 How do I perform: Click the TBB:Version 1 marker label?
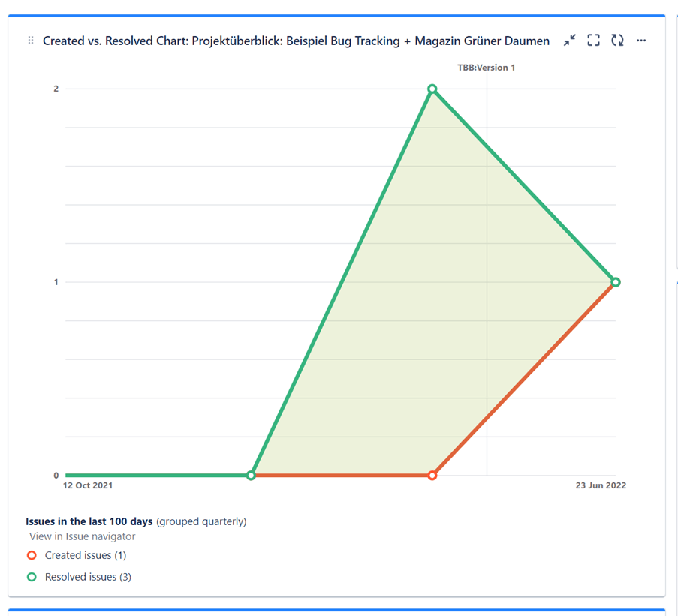click(487, 68)
